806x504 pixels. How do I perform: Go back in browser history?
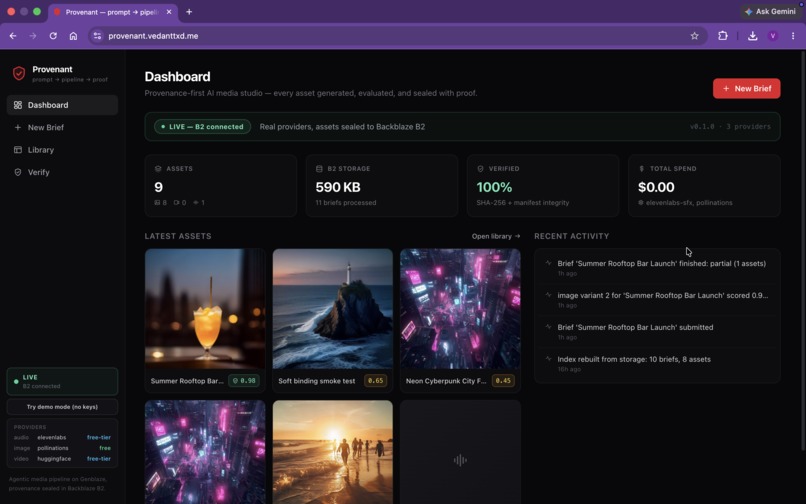point(13,36)
